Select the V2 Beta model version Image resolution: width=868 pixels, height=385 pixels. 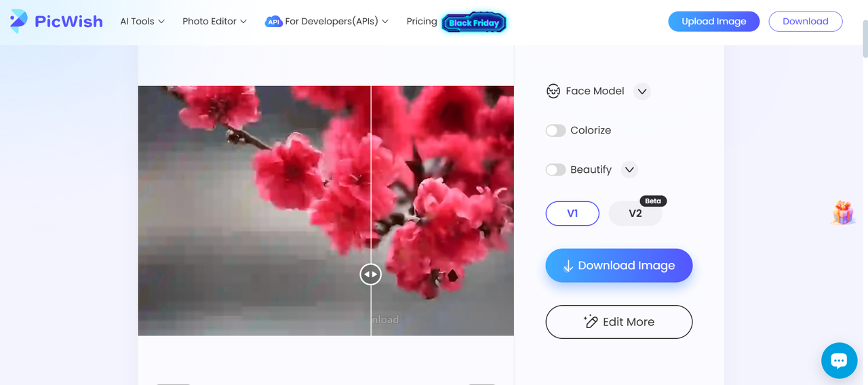coord(635,214)
